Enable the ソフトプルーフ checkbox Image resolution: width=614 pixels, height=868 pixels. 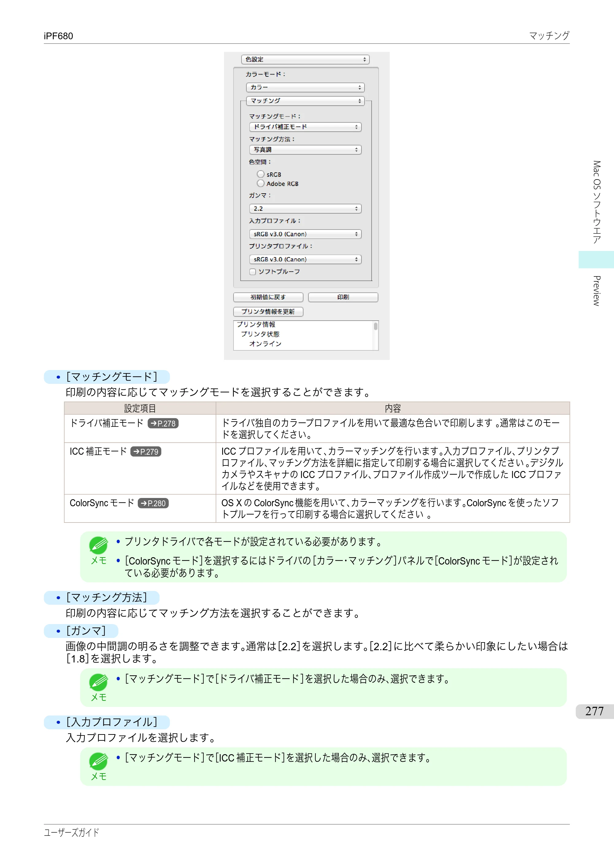coord(253,272)
